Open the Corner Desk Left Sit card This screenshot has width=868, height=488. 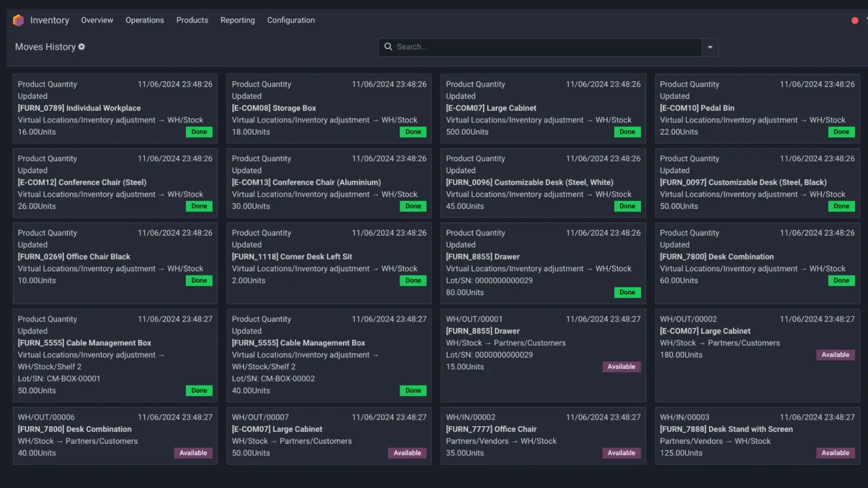329,263
